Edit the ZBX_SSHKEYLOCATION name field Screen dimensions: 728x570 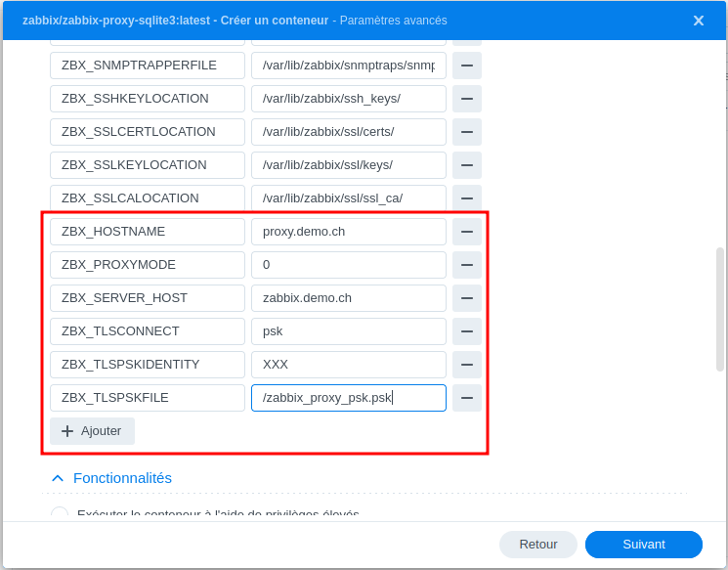pos(148,99)
